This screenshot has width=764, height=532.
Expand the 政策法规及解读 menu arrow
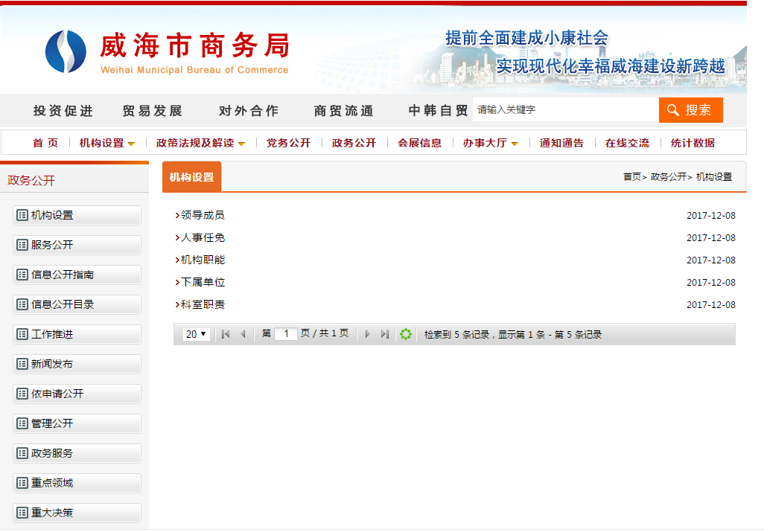tap(241, 144)
